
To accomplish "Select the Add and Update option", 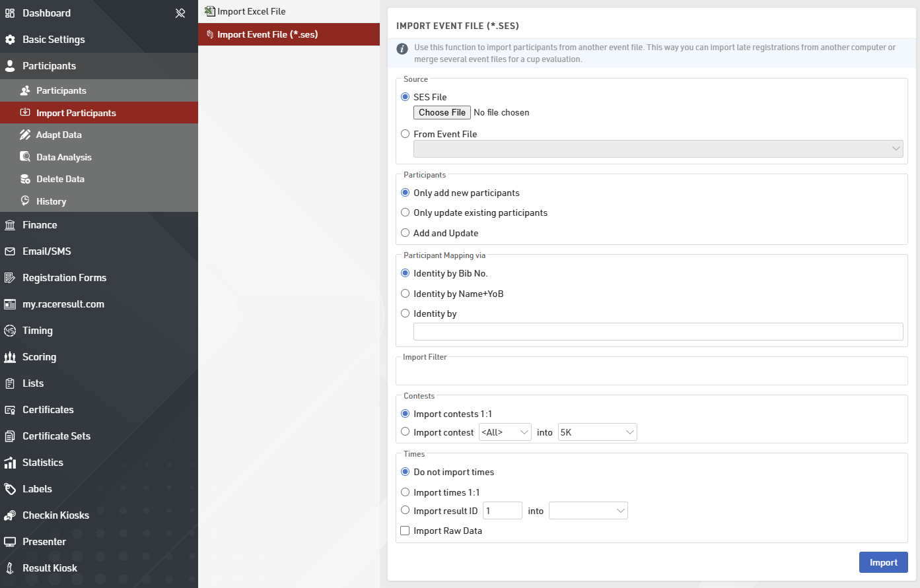I will [406, 233].
